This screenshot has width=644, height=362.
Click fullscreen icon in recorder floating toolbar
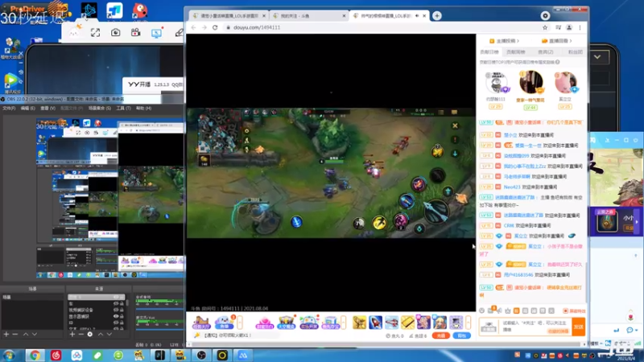click(x=95, y=33)
